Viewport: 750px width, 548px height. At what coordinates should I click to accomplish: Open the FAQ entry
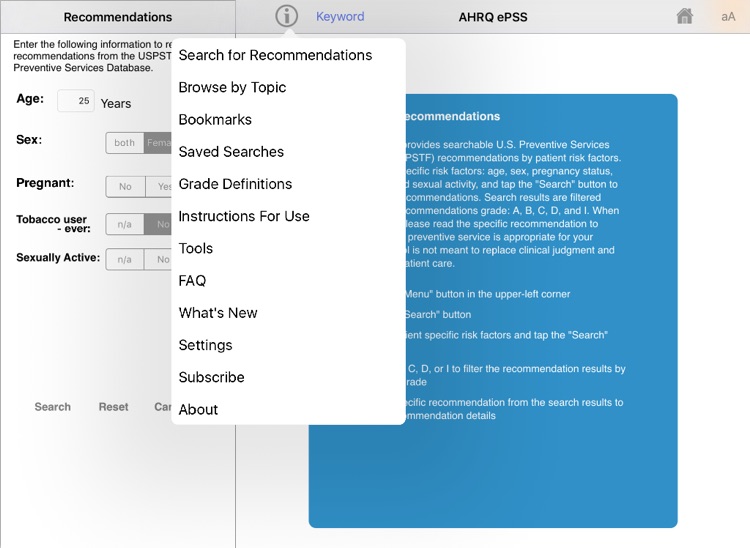point(288,280)
